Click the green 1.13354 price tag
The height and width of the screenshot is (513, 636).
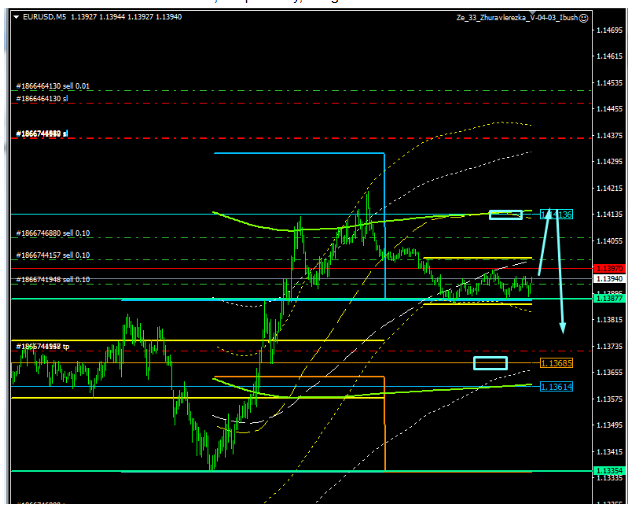tap(610, 471)
